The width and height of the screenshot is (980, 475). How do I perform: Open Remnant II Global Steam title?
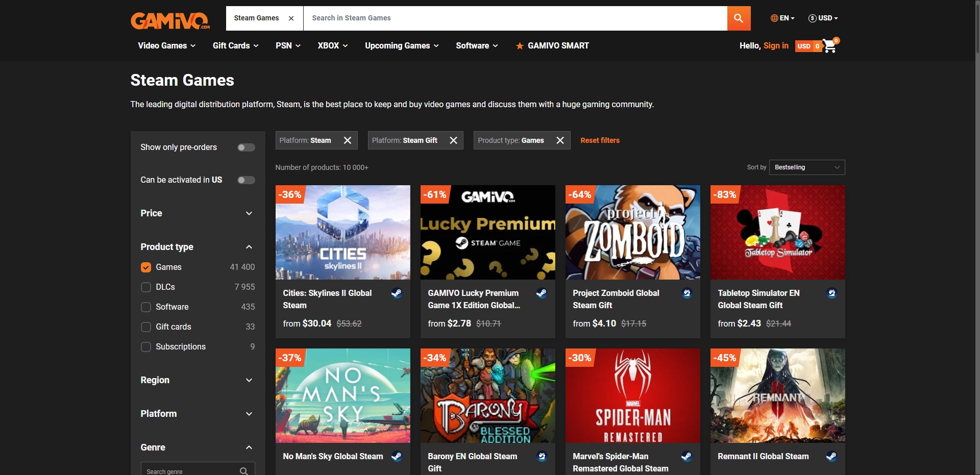(763, 456)
